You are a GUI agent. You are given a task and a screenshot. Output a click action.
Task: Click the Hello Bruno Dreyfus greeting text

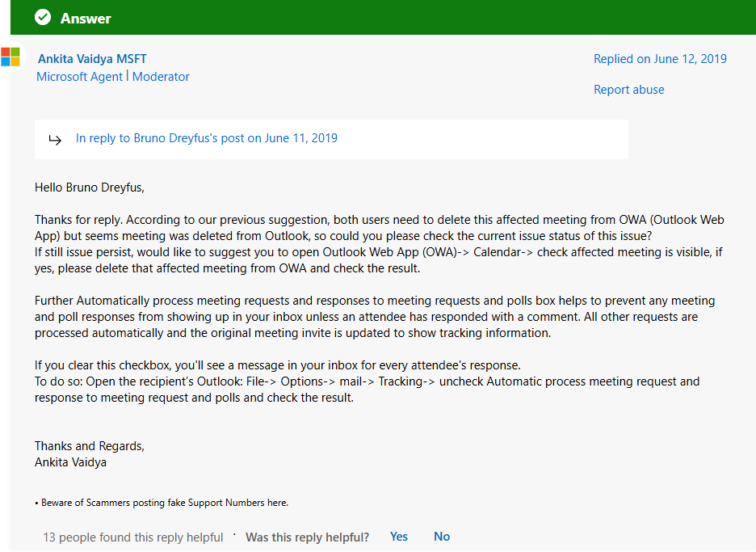tap(90, 188)
